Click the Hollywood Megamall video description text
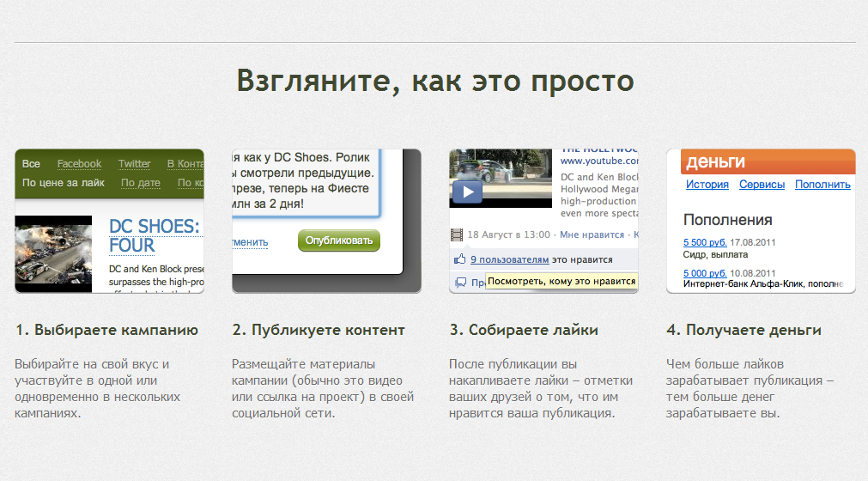 599,195
